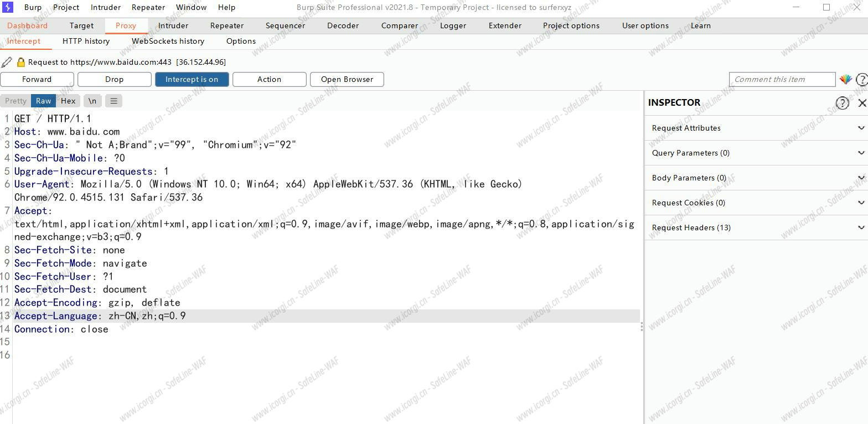This screenshot has width=868, height=424.
Task: Open the Extender tab
Action: 505,25
